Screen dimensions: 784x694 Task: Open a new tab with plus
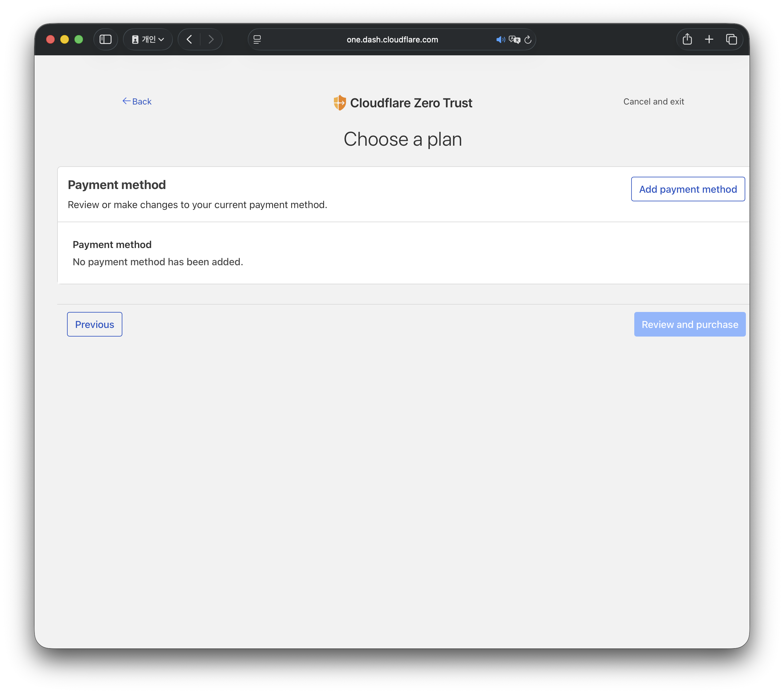[x=709, y=39]
